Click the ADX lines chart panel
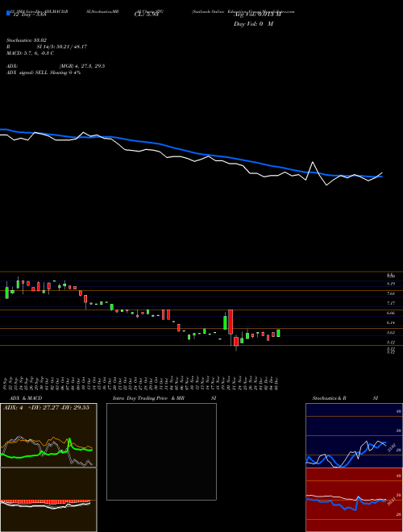This screenshot has height=532, width=403. (48, 435)
